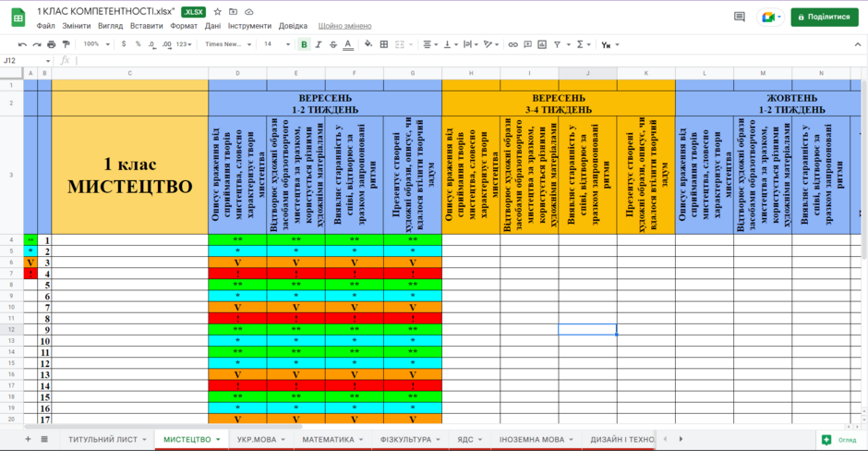Click the insert link icon
This screenshot has width=868, height=451.
(513, 44)
